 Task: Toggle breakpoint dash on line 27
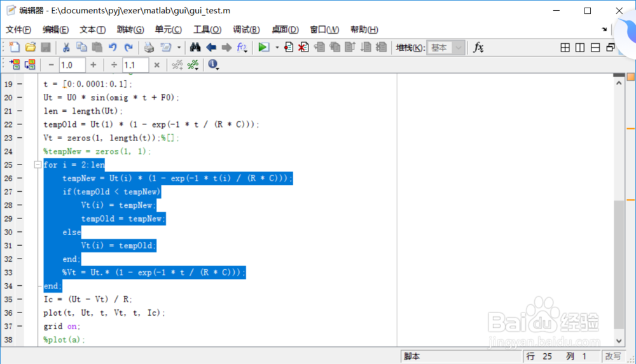coord(20,192)
